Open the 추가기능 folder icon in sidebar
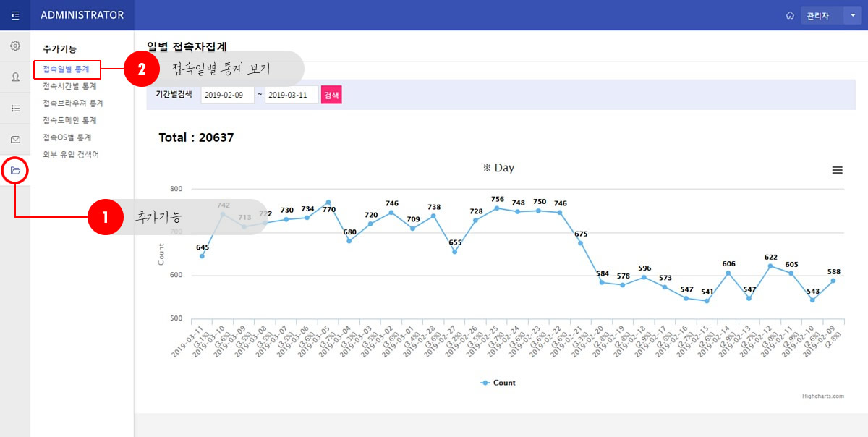The height and width of the screenshot is (437, 868). [15, 171]
